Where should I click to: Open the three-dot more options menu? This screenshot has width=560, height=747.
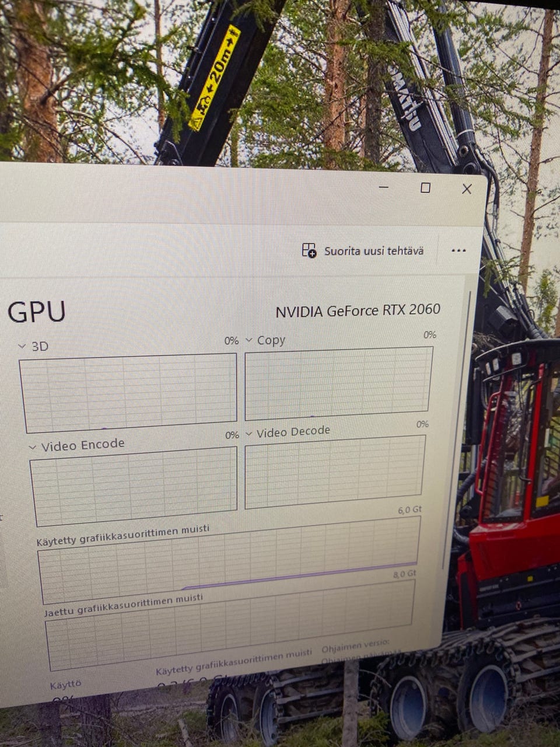459,250
